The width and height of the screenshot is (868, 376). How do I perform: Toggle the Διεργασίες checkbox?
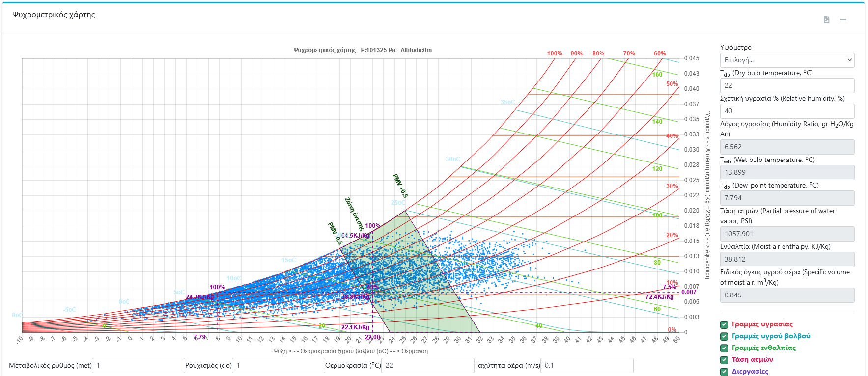coord(724,372)
